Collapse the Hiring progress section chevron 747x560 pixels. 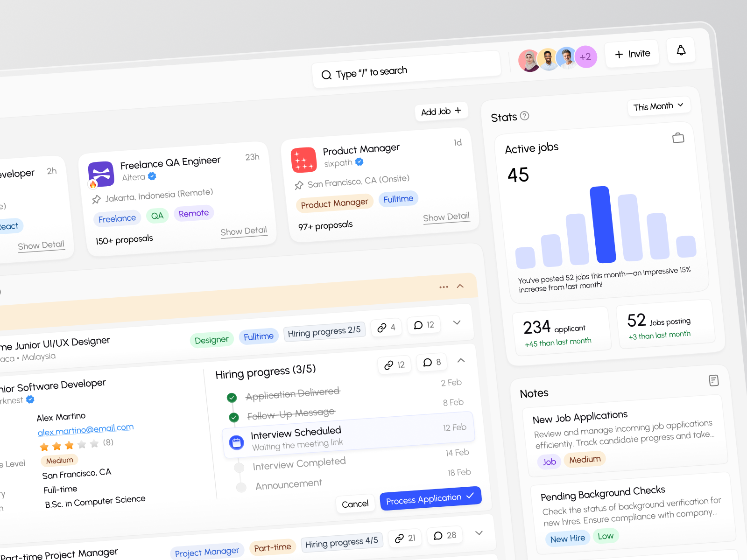(x=461, y=360)
